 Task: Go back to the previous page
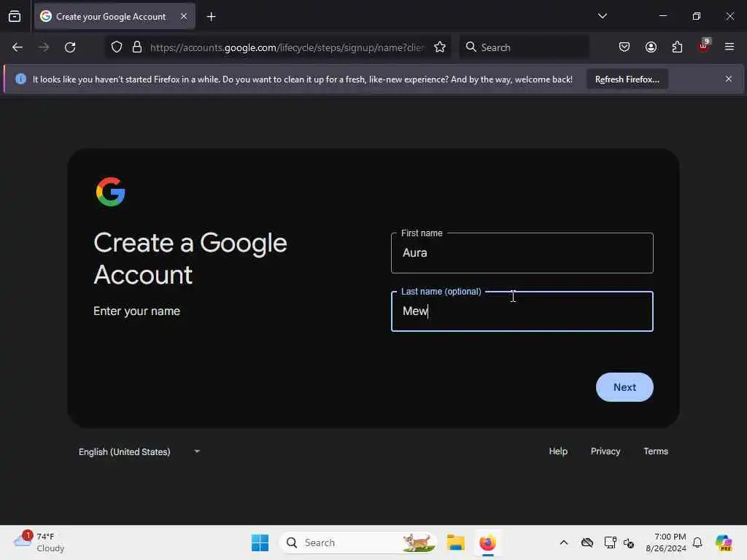pos(18,47)
